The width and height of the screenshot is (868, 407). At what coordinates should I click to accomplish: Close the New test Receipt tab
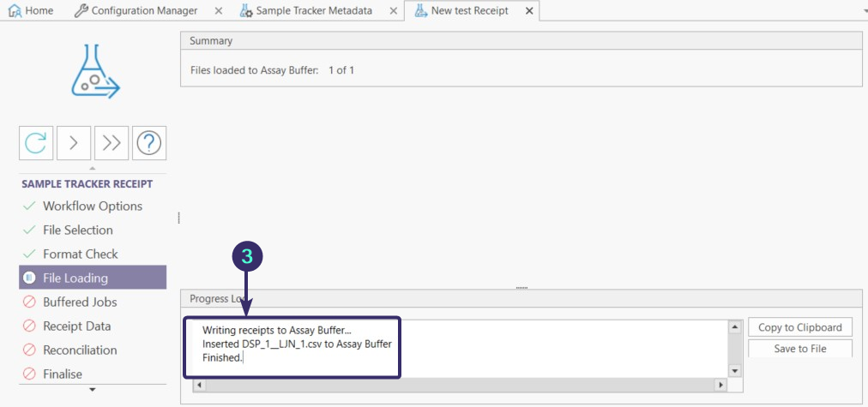tap(528, 10)
